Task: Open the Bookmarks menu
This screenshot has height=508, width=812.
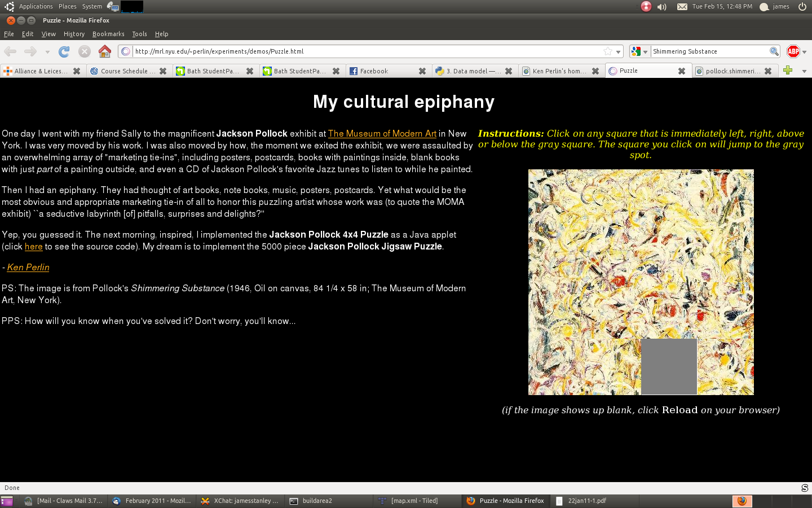Action: tap(108, 34)
